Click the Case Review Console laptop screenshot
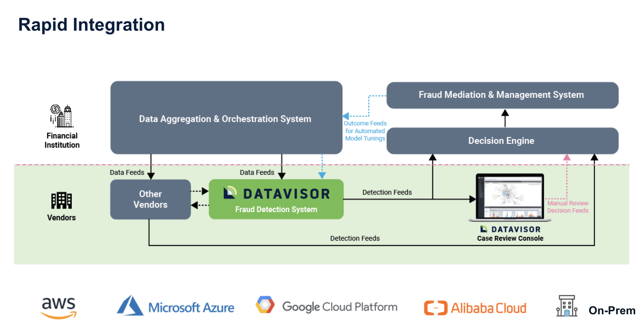This screenshot has width=644, height=327. point(510,197)
